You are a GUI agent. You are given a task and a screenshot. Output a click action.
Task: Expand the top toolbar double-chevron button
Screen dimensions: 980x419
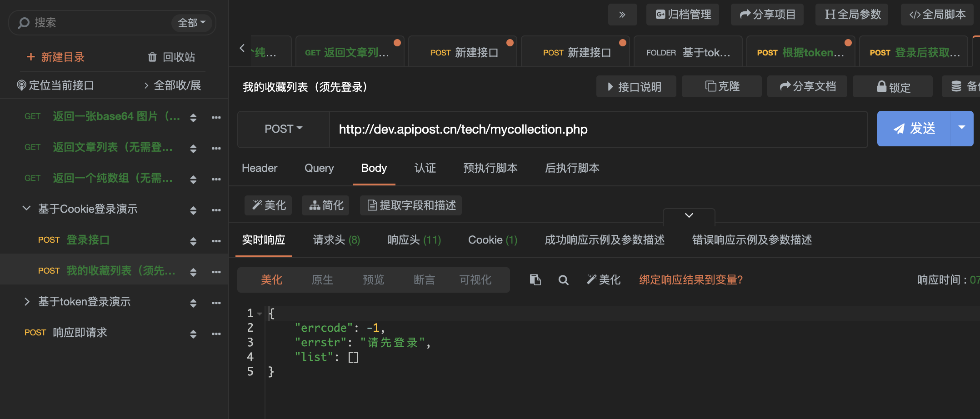[622, 15]
